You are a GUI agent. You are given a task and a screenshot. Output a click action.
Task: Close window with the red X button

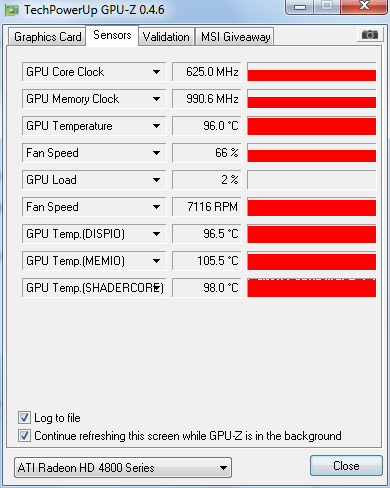click(x=364, y=7)
